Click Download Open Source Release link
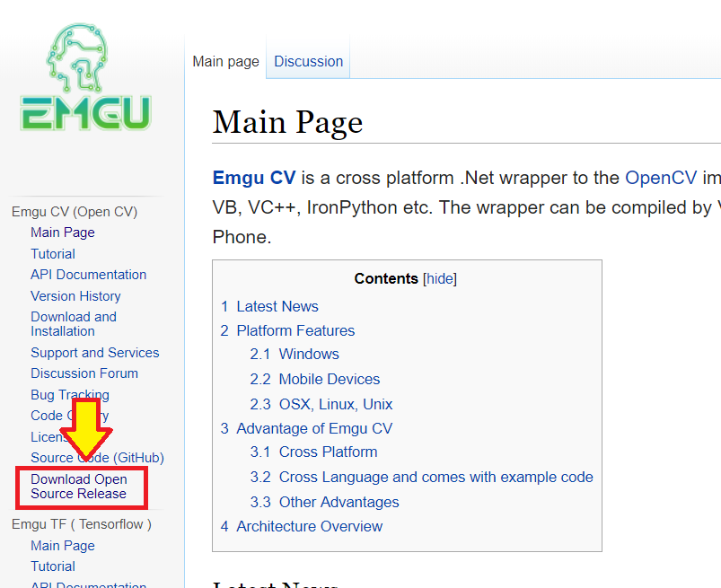This screenshot has width=721, height=588. click(x=79, y=486)
